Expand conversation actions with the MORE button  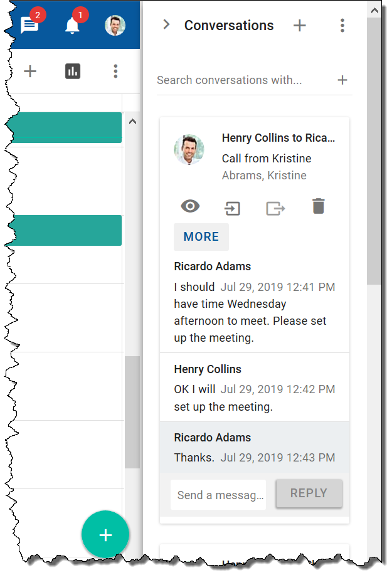click(201, 236)
